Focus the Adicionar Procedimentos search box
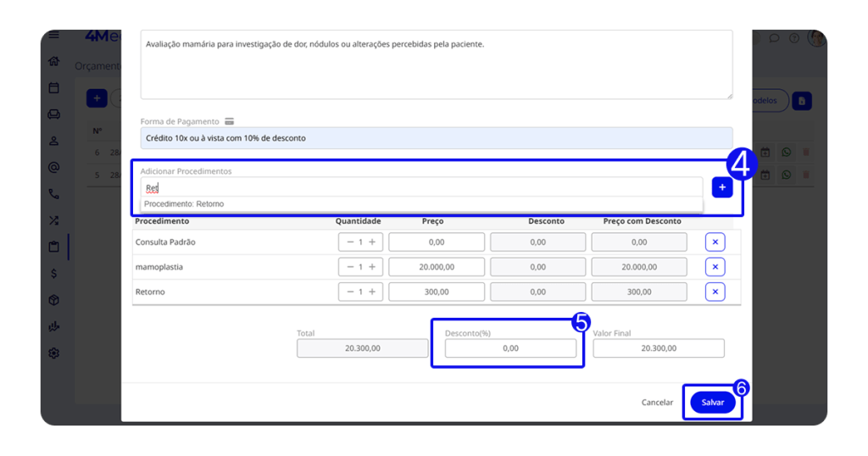 [421, 187]
